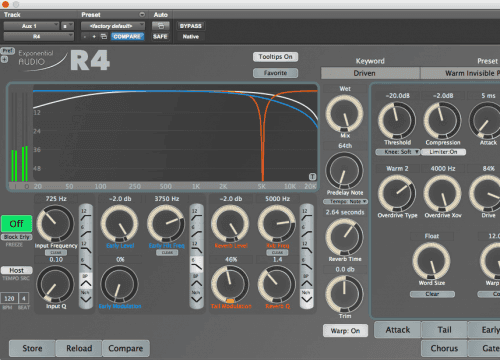500x360 pixels.
Task: Select 12 dB high-pass shape for Input filter
Action: click(86, 214)
